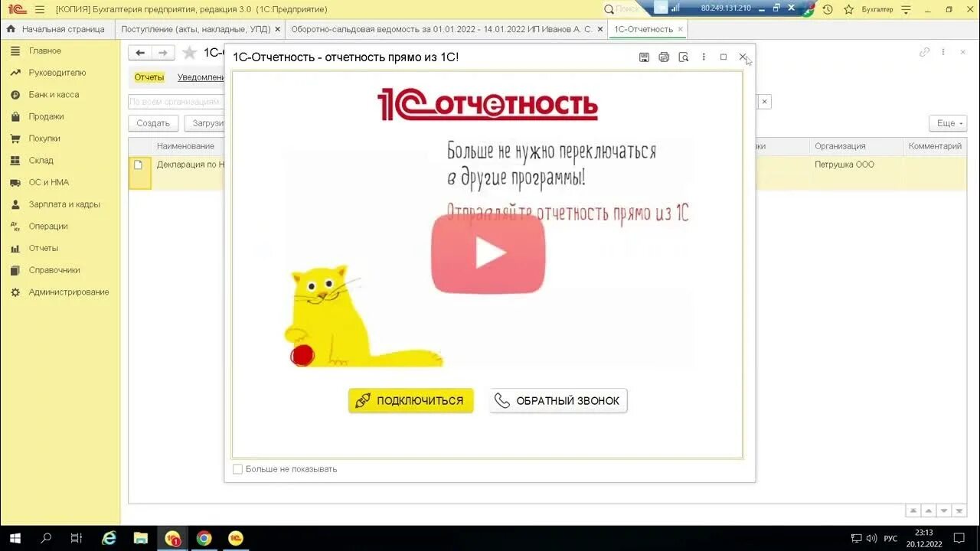Open the Администрирование section
Screen dimensions: 980x551
coord(69,292)
